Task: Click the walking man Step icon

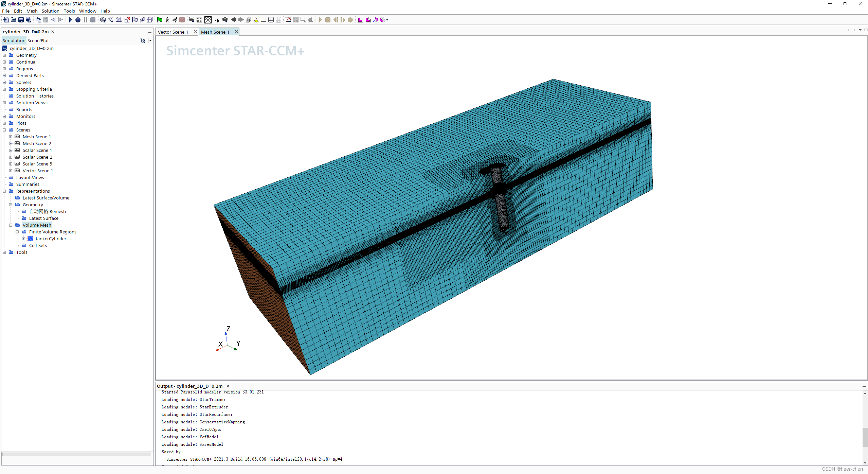Action: [167, 20]
